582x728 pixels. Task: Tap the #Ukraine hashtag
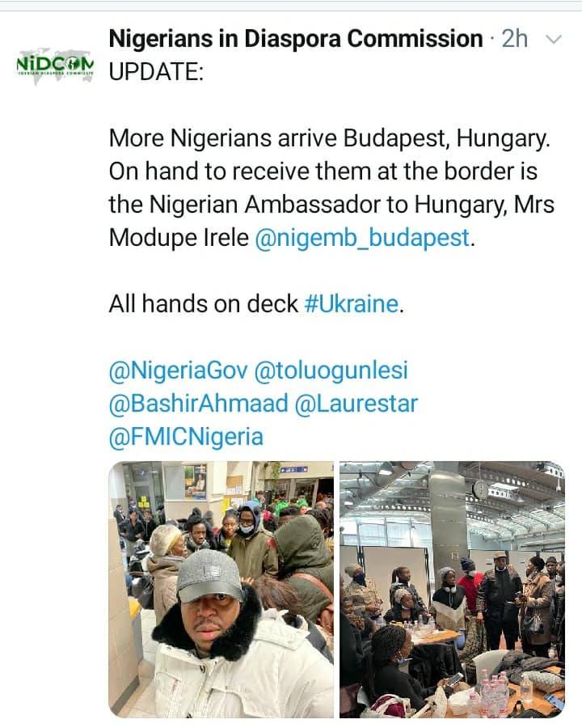tap(352, 304)
